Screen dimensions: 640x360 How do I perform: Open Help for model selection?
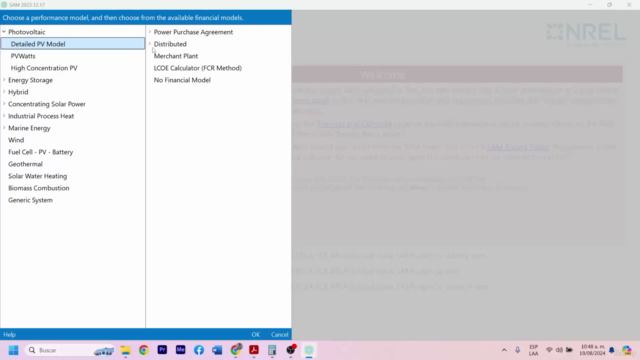coord(9,334)
